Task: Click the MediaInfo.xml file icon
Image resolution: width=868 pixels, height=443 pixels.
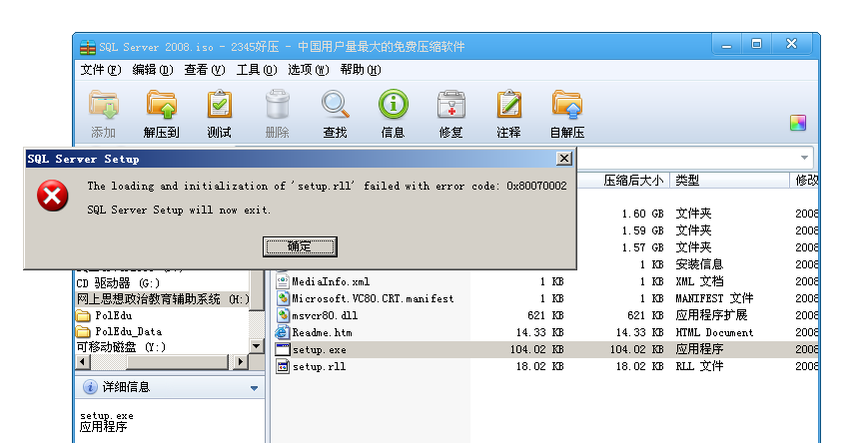Action: [283, 281]
